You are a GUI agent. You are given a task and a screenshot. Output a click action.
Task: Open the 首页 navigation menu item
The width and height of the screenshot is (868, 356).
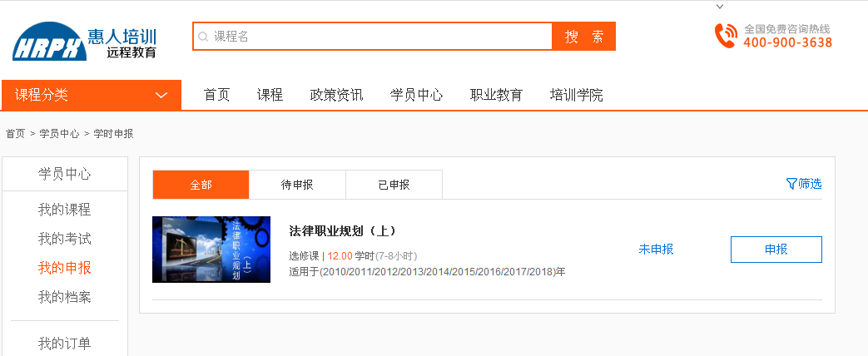tap(216, 95)
